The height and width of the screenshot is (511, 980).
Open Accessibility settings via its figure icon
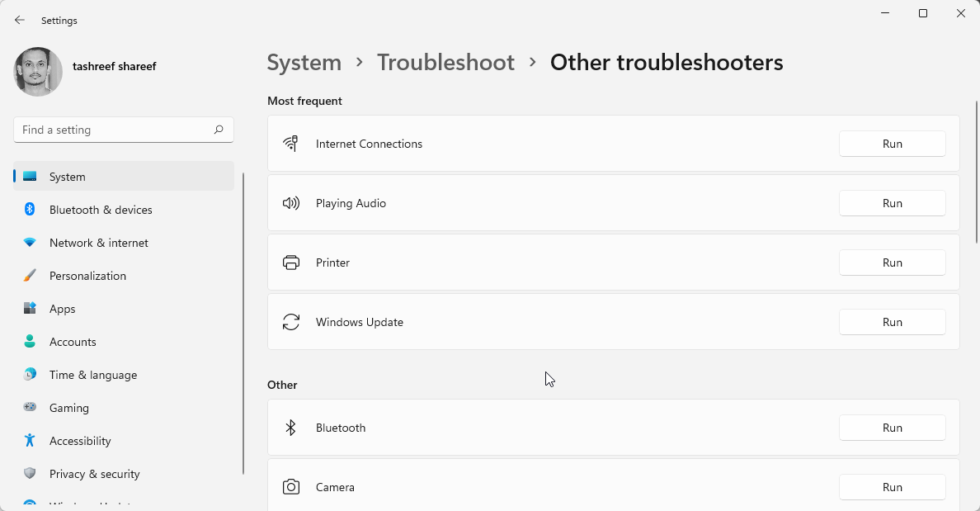coord(30,441)
